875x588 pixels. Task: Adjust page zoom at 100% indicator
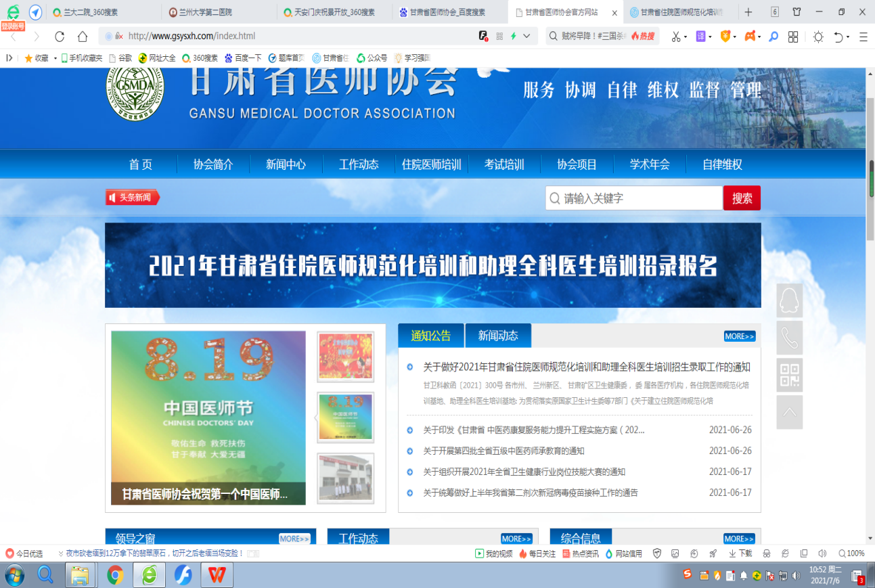pos(851,553)
